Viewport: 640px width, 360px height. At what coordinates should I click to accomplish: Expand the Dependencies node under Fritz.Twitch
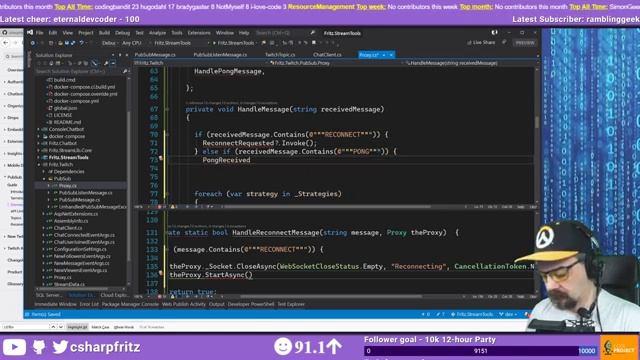tap(44, 171)
